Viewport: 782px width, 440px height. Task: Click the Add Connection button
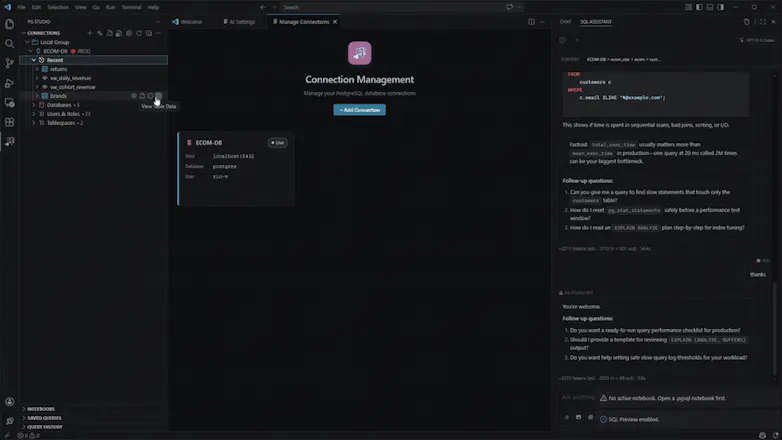(359, 110)
